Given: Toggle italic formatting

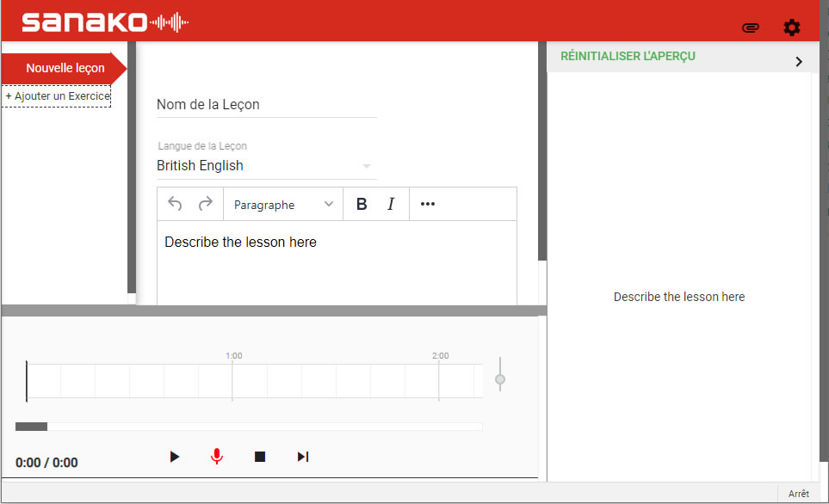Looking at the screenshot, I should (x=391, y=204).
